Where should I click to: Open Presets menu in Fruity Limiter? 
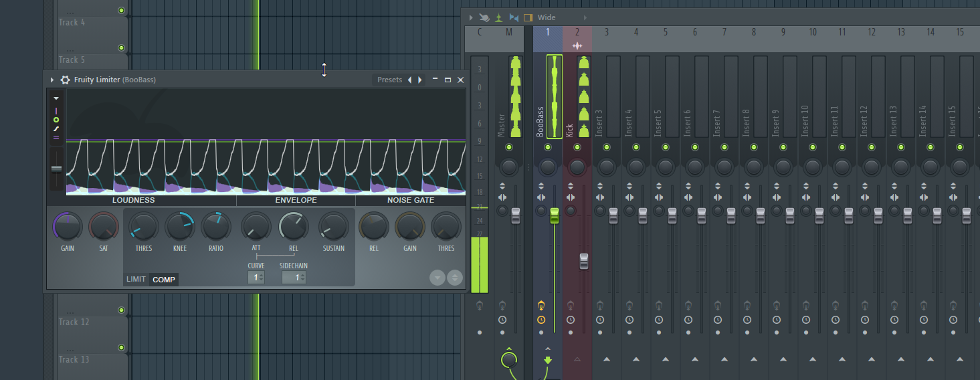coord(389,80)
